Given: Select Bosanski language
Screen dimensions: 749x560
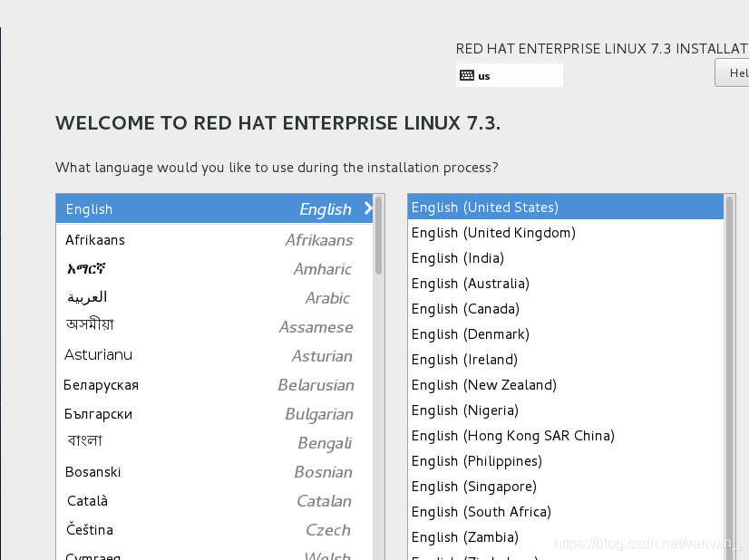Looking at the screenshot, I should coord(215,472).
